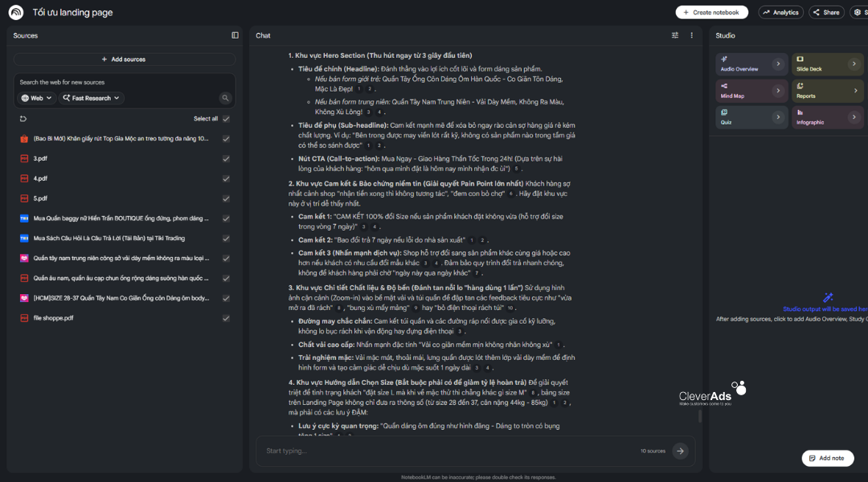This screenshot has height=482, width=868.
Task: Toggle the Select all checkbox
Action: 226,118
